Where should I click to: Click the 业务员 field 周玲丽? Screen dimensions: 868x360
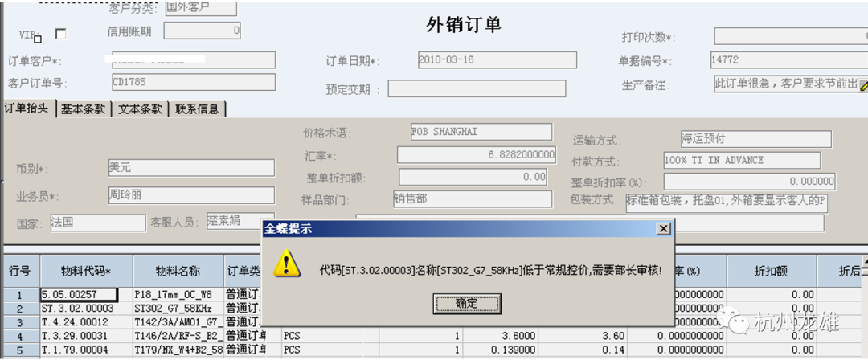[191, 195]
